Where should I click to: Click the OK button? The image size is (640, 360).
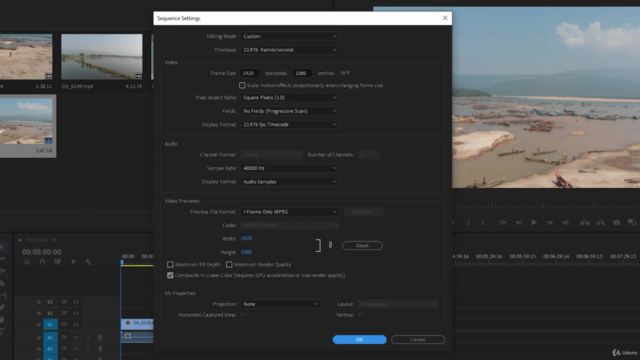(359, 340)
